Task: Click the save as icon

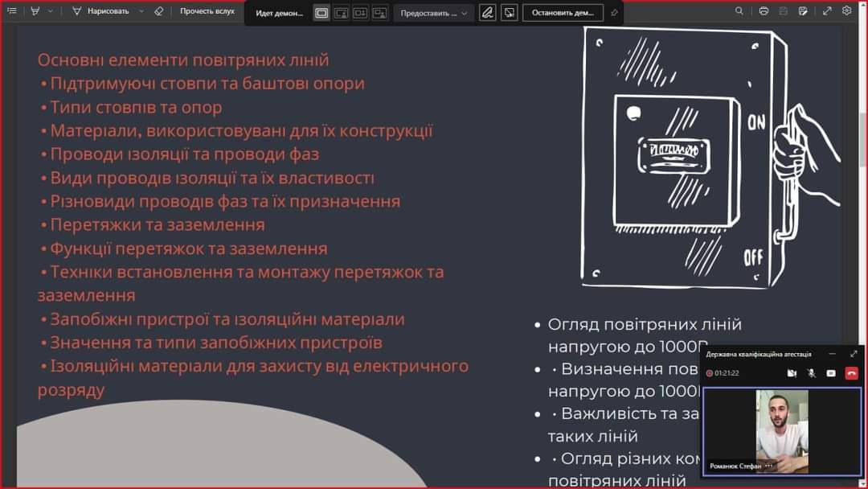Action: coord(803,10)
